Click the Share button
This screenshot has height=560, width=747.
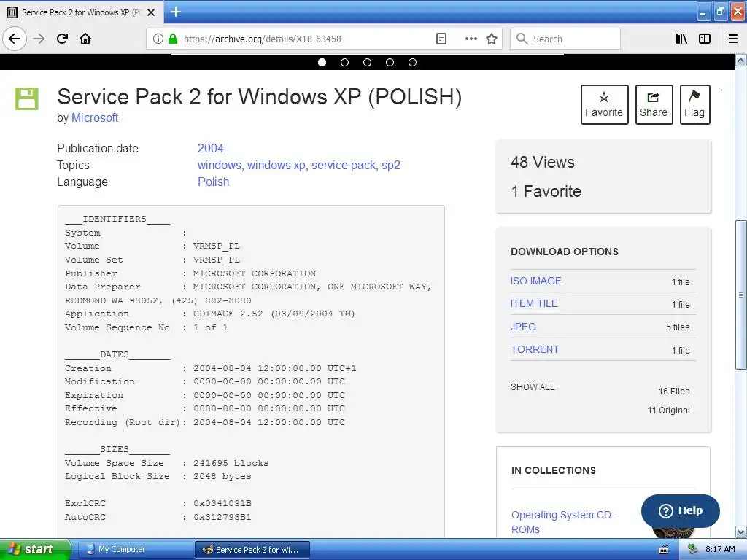click(x=654, y=104)
